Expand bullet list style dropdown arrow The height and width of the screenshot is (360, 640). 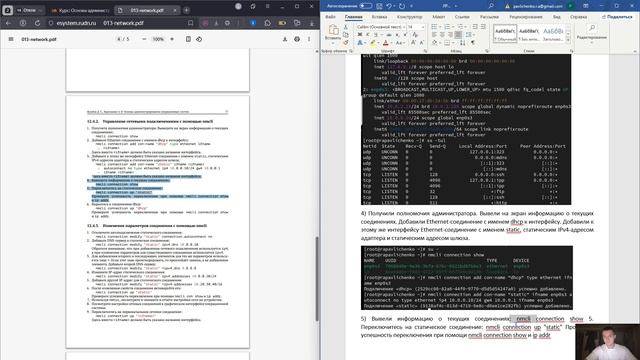pyautogui.click(x=440, y=27)
